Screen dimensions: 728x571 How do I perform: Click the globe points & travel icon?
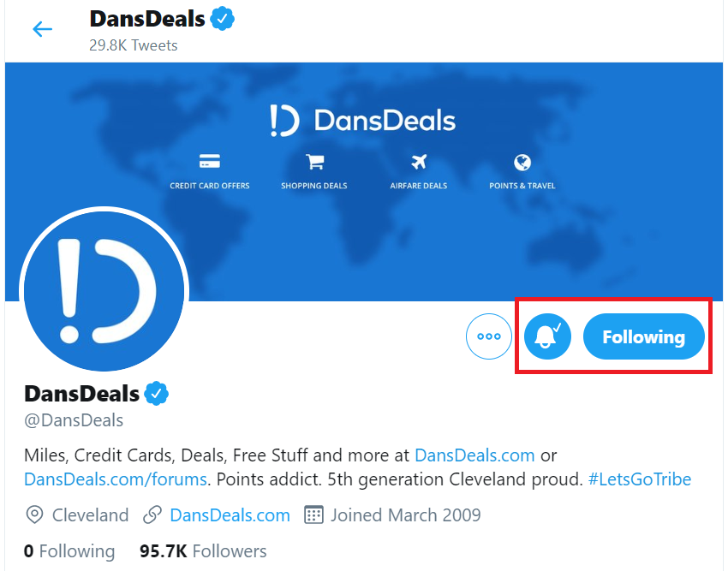point(522,163)
